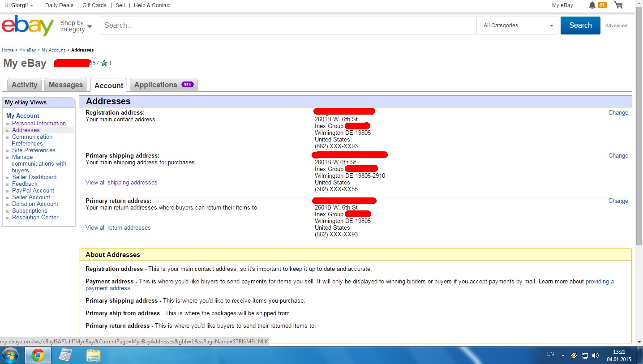643x364 pixels.
Task: Open the All Categories dropdown
Action: 518,26
